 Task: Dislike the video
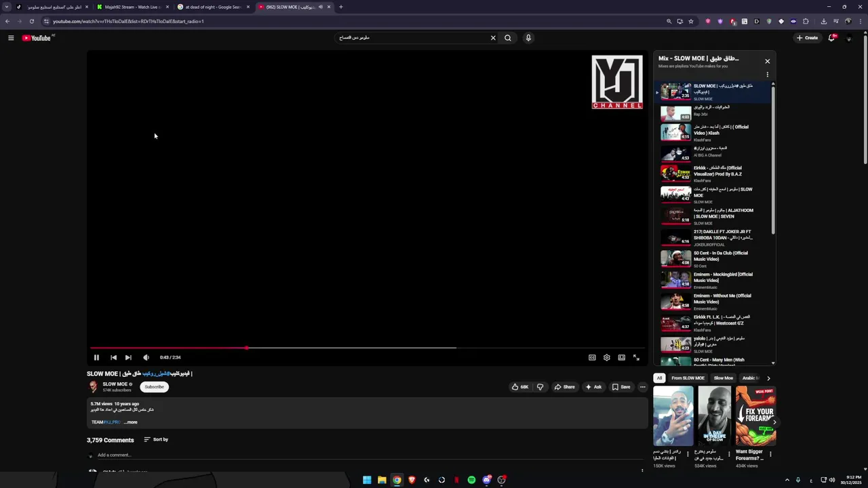540,387
